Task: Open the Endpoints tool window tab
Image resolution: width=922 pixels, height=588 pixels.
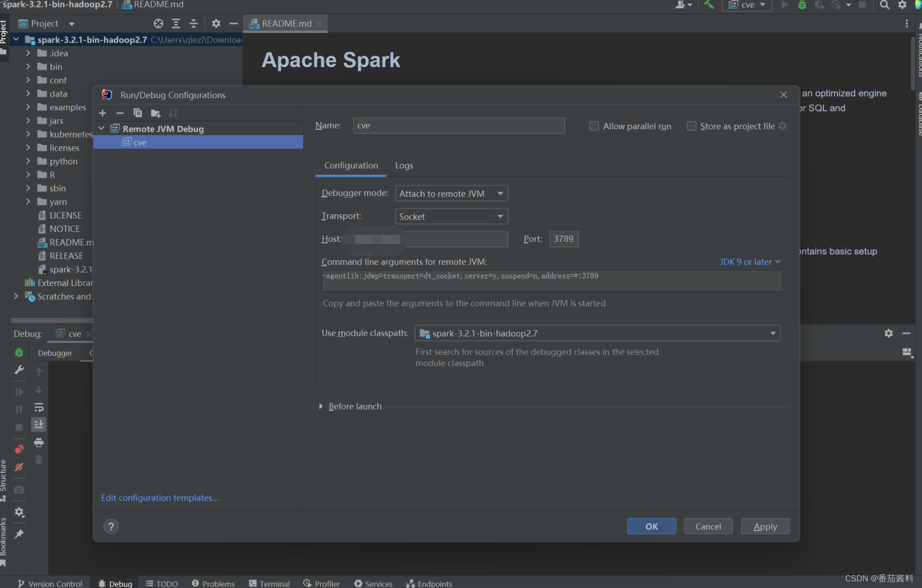Action: pos(429,583)
